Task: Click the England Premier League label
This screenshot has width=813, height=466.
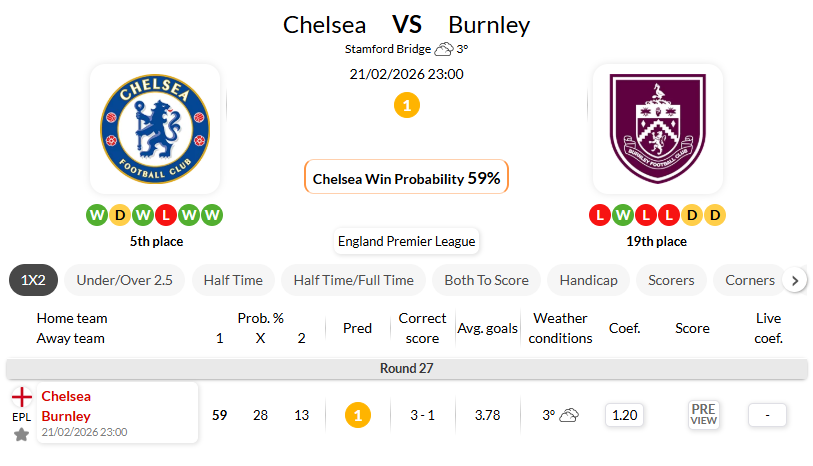Action: click(406, 241)
